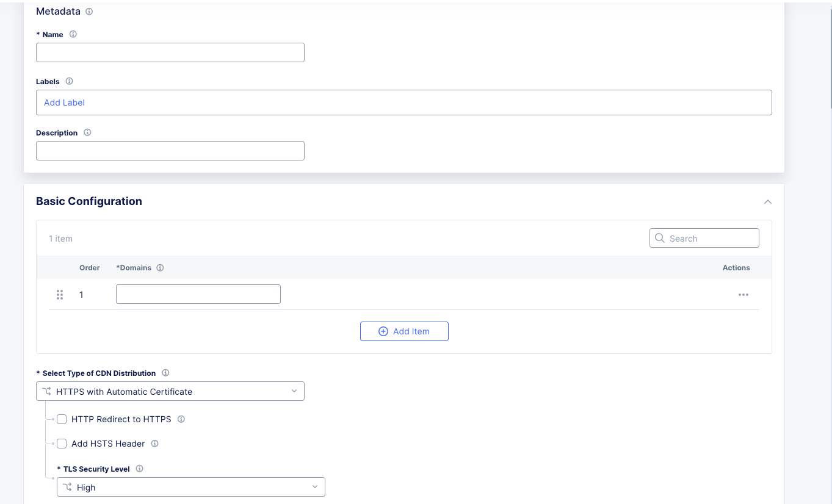
Task: Open the Select Type of CDN Distribution dropdown
Action: (170, 391)
